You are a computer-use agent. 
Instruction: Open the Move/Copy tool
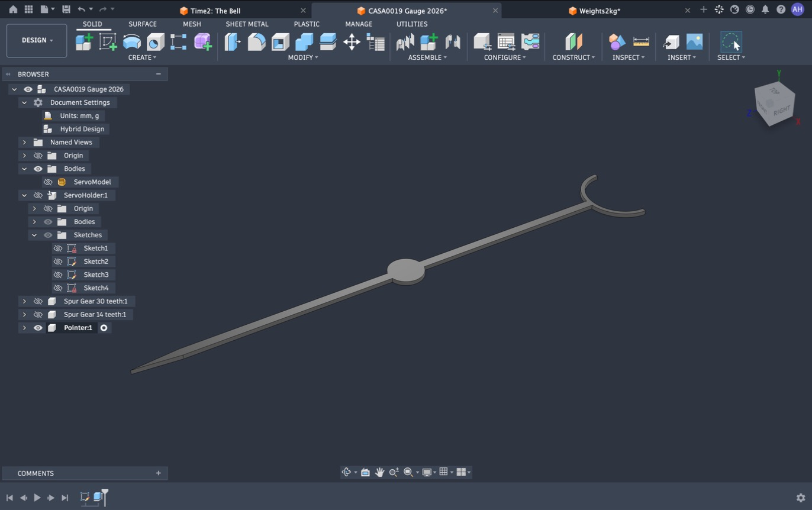tap(352, 41)
